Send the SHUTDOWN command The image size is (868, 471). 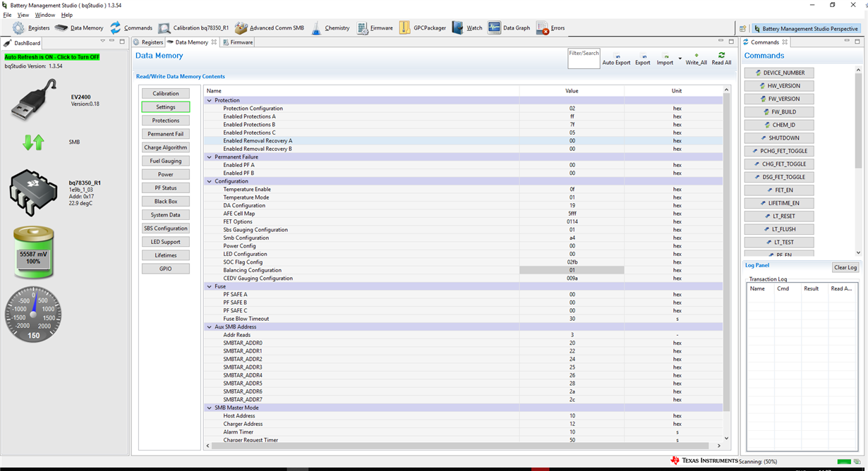click(x=779, y=138)
